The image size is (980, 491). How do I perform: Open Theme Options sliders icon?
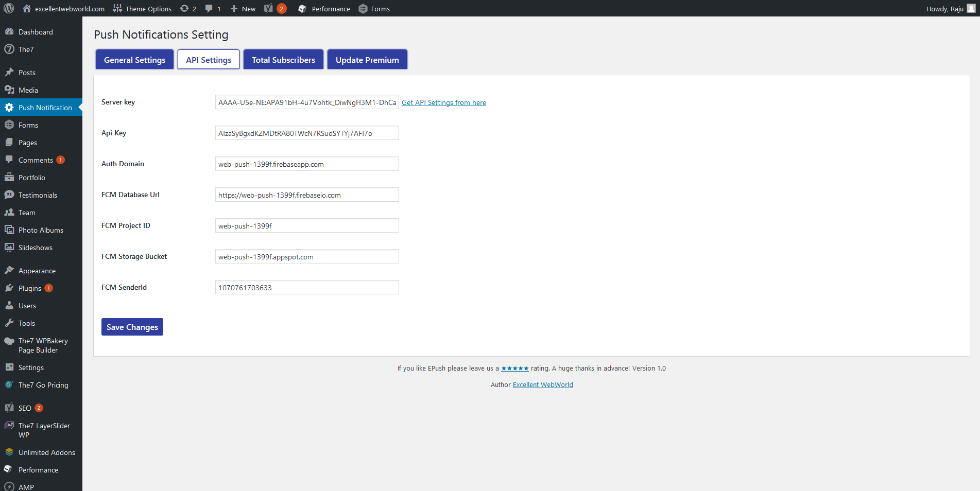point(117,8)
